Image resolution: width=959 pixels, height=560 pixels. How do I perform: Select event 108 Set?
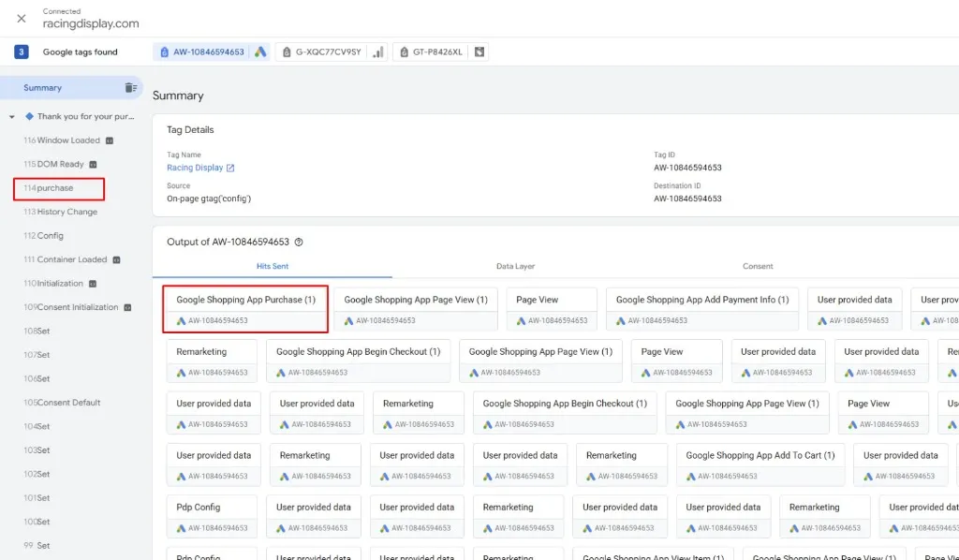click(37, 331)
